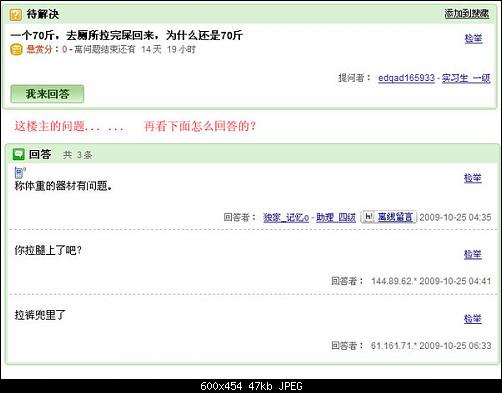502x393 pixels.
Task: Open asker profile edqad165933
Action: [406, 78]
